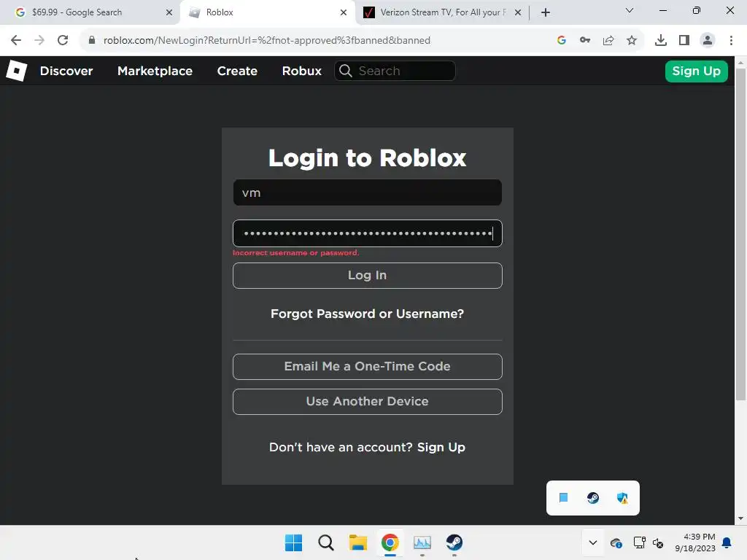Click the blue square icon in tray popup
Viewport: 747px width, 560px height.
pos(564,498)
